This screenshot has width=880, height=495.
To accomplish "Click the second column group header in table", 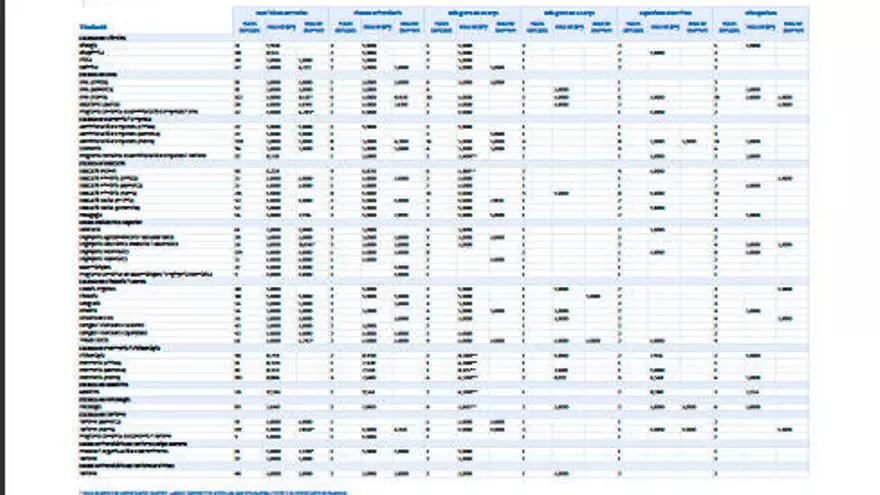I will 376,11.
